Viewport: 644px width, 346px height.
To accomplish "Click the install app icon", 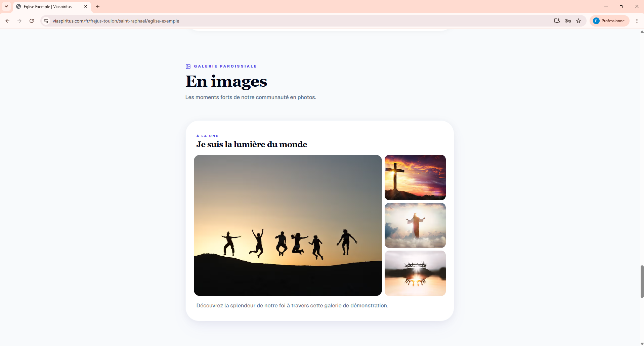I will [x=557, y=21].
